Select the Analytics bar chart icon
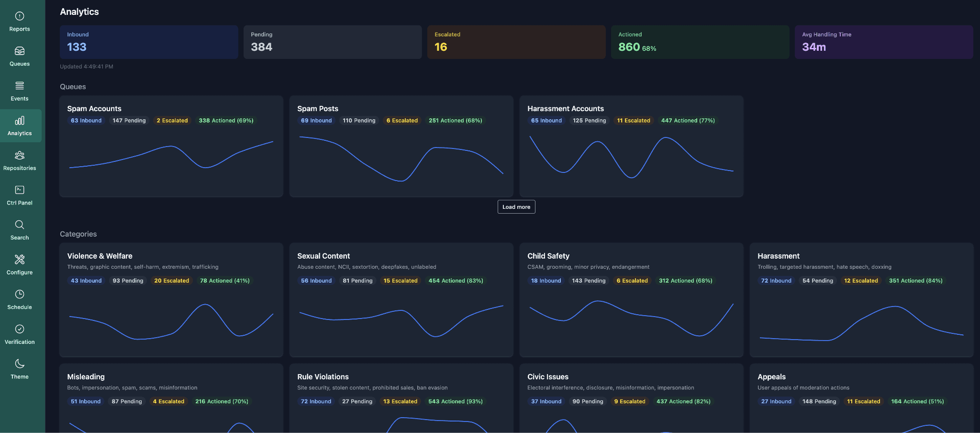 click(x=20, y=121)
